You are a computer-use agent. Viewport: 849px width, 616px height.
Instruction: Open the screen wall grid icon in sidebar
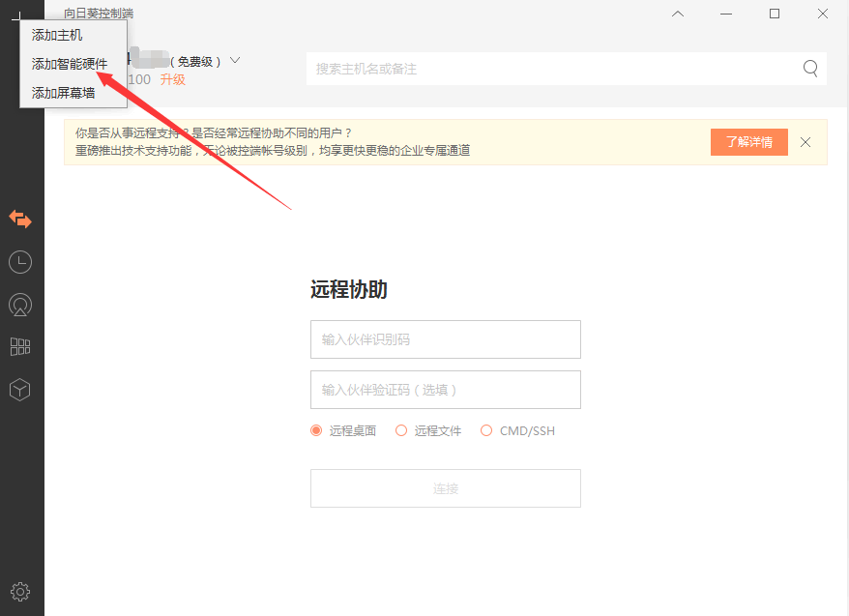coord(20,346)
